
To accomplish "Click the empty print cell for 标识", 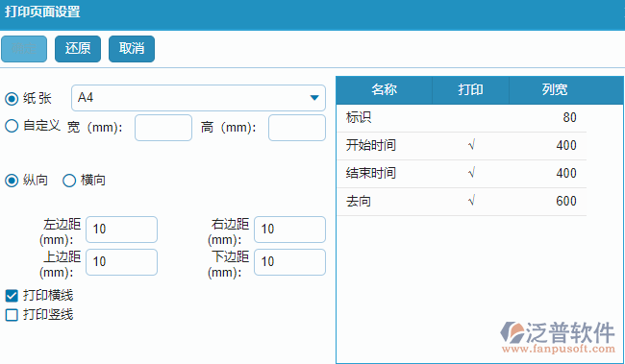I will click(x=471, y=118).
